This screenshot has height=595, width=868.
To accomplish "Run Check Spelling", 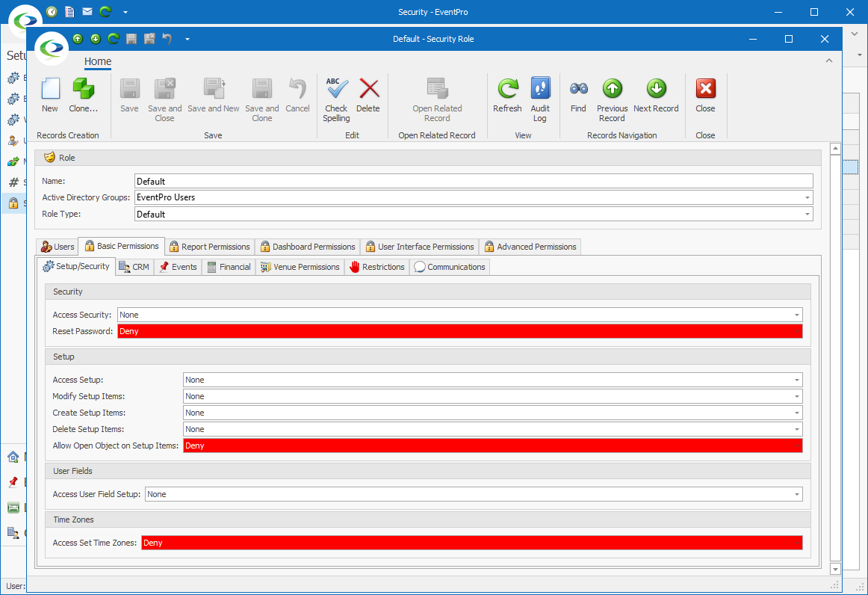I will (x=336, y=99).
